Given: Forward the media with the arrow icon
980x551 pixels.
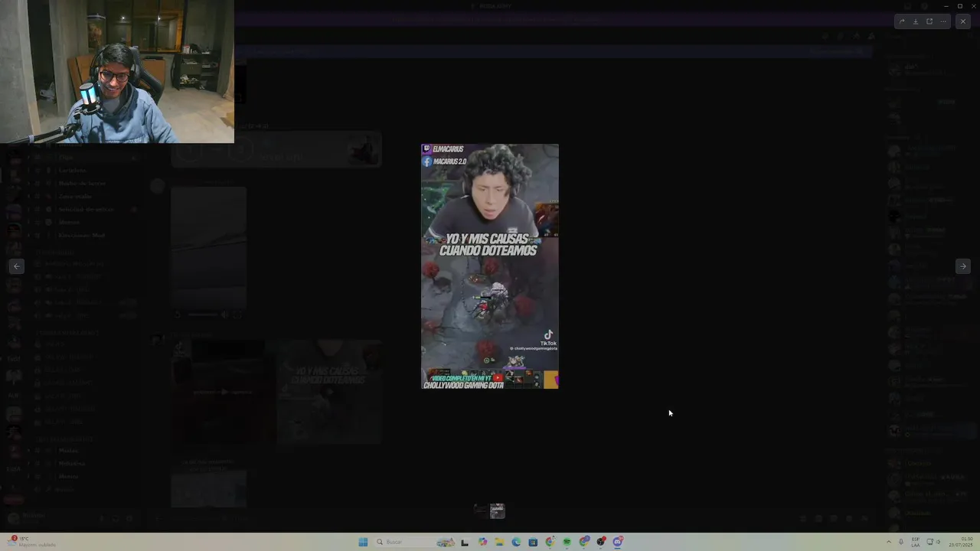Looking at the screenshot, I should click(x=902, y=21).
